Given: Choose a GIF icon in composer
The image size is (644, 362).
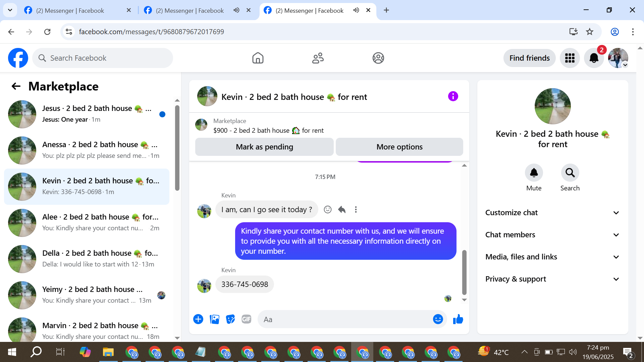Looking at the screenshot, I should (x=247, y=319).
